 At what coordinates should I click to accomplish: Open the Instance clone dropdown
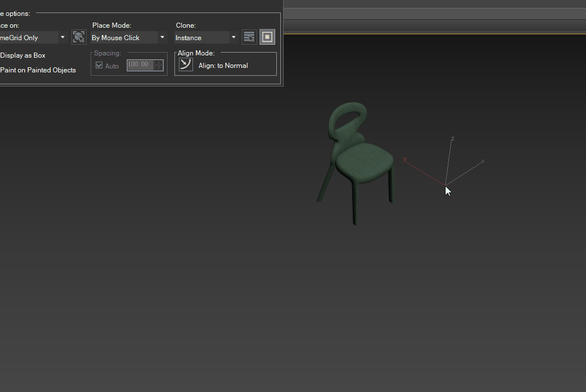coord(206,38)
